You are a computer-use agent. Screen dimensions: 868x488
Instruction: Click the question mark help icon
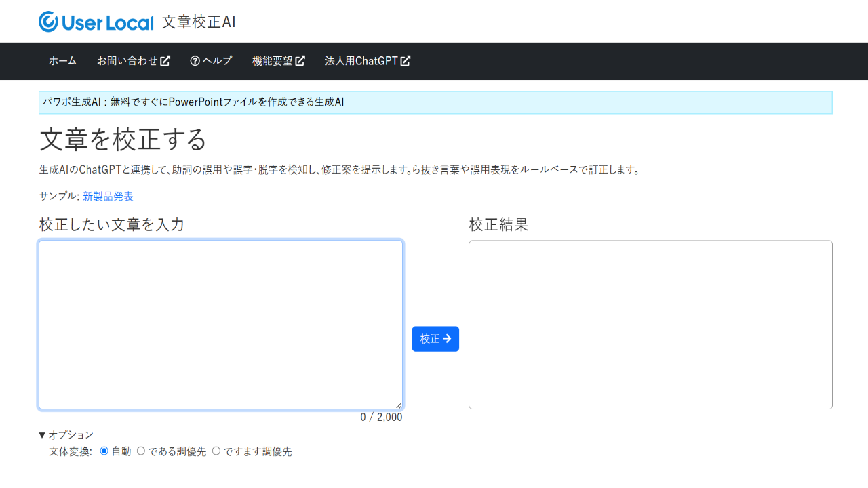pyautogui.click(x=195, y=61)
